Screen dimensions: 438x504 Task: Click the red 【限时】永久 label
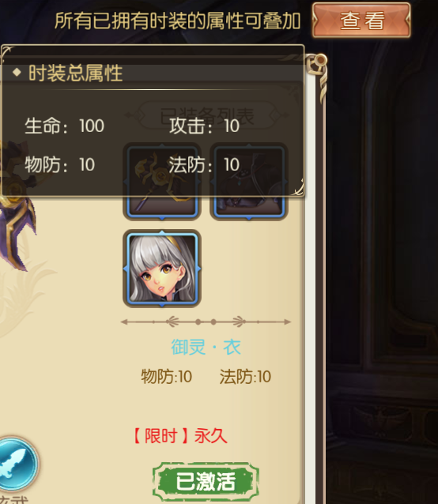point(180,437)
